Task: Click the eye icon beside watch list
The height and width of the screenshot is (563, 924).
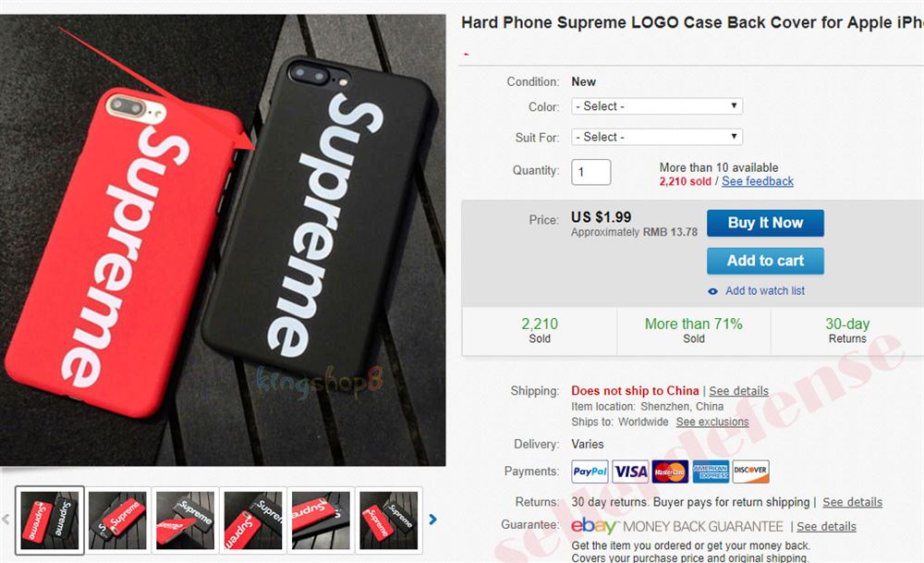Action: pyautogui.click(x=712, y=291)
